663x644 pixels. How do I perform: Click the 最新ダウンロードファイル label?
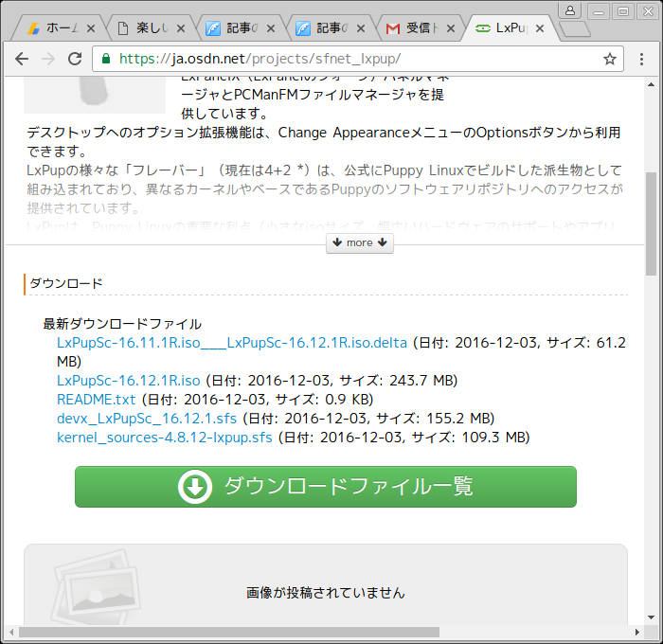click(x=122, y=324)
